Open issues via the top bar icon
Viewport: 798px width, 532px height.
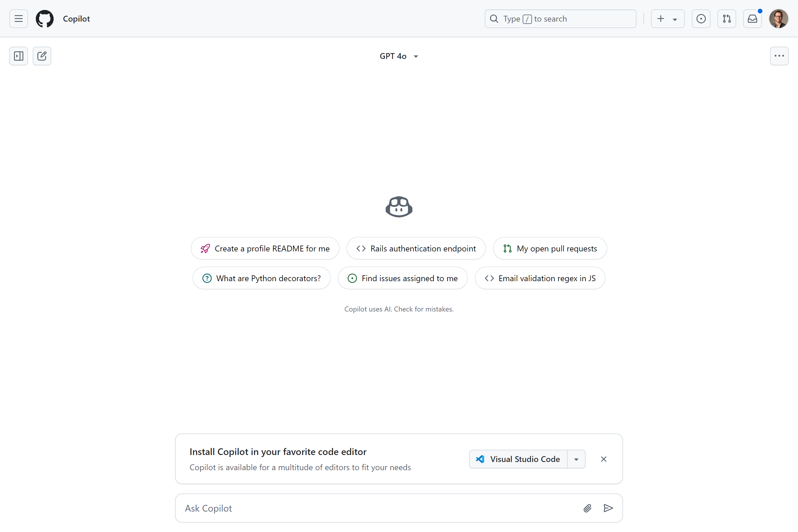[701, 19]
